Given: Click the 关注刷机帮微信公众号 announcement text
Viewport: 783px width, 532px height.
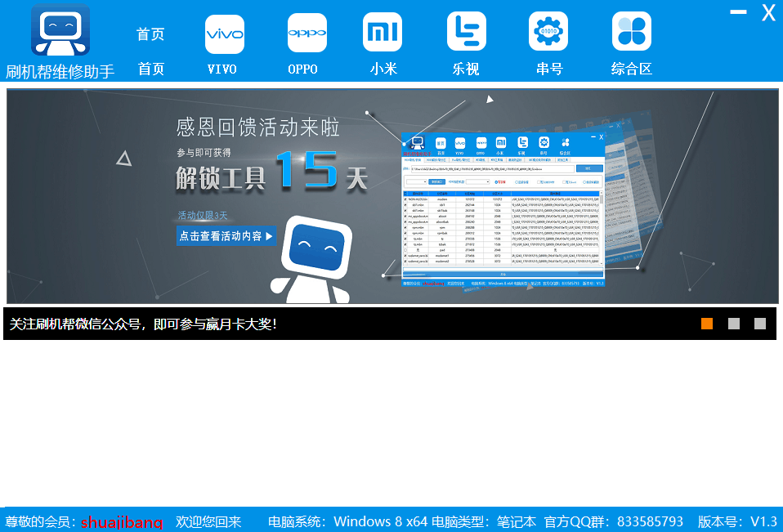Looking at the screenshot, I should (143, 324).
